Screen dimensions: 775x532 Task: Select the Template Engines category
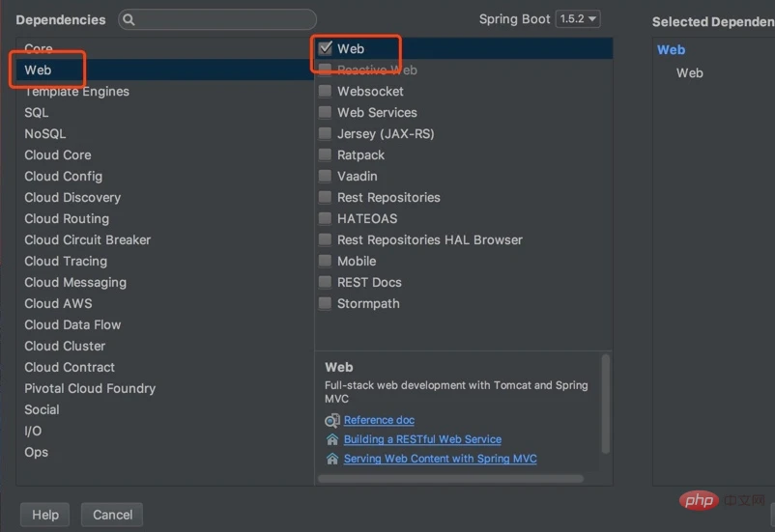(164, 92)
